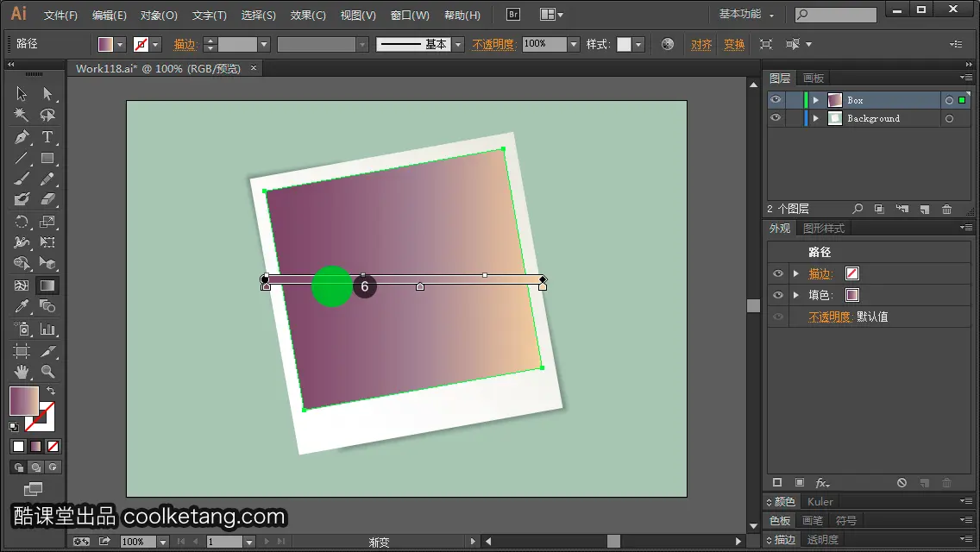Open the zoom level dropdown at bottom
The image size is (980, 552).
point(162,542)
